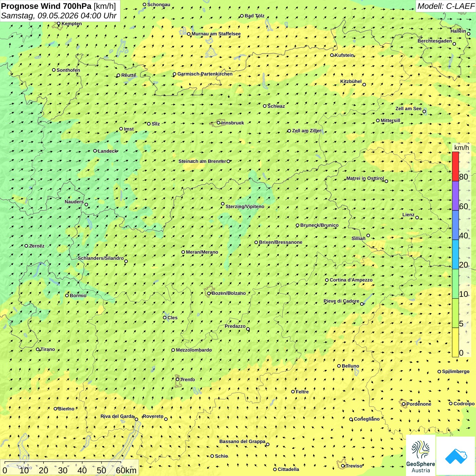Click the GeoSphere Austria logo
476x476 pixels.
pyautogui.click(x=421, y=456)
